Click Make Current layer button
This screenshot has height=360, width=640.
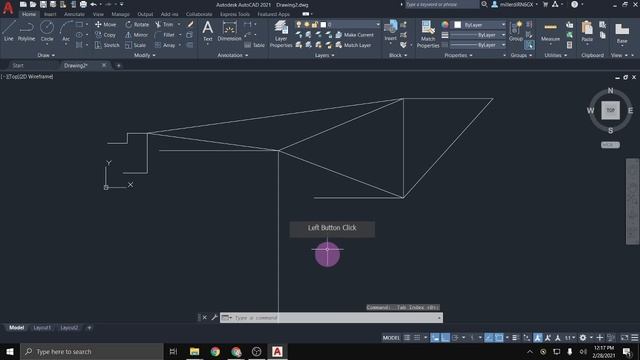(355, 35)
